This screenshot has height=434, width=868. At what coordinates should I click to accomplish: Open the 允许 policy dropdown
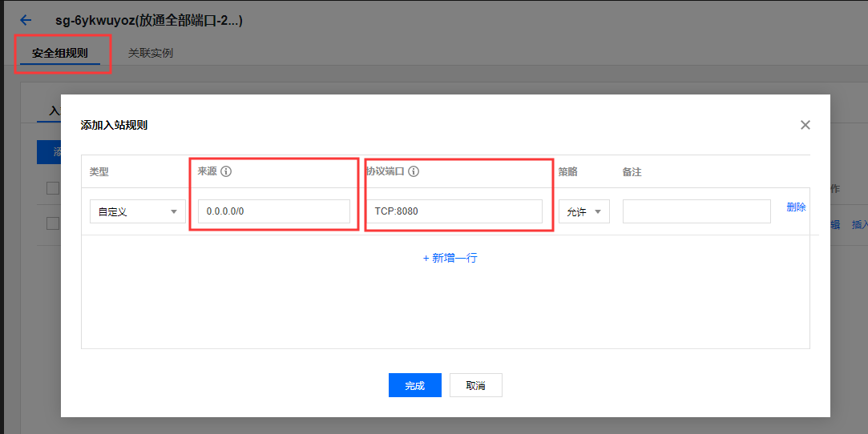584,211
